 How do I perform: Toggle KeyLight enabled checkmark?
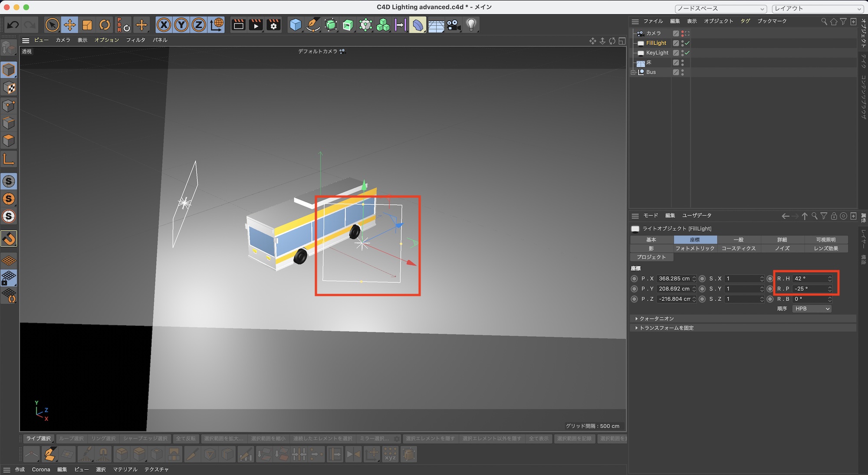pos(687,52)
